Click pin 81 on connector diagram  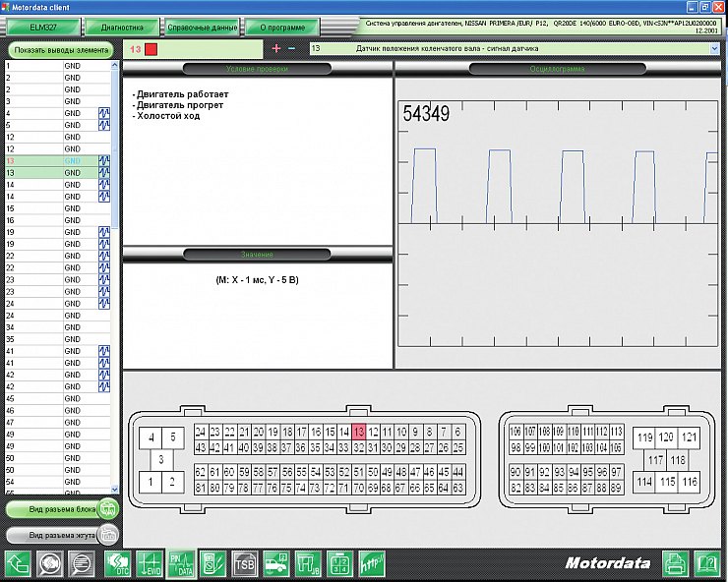[x=201, y=488]
